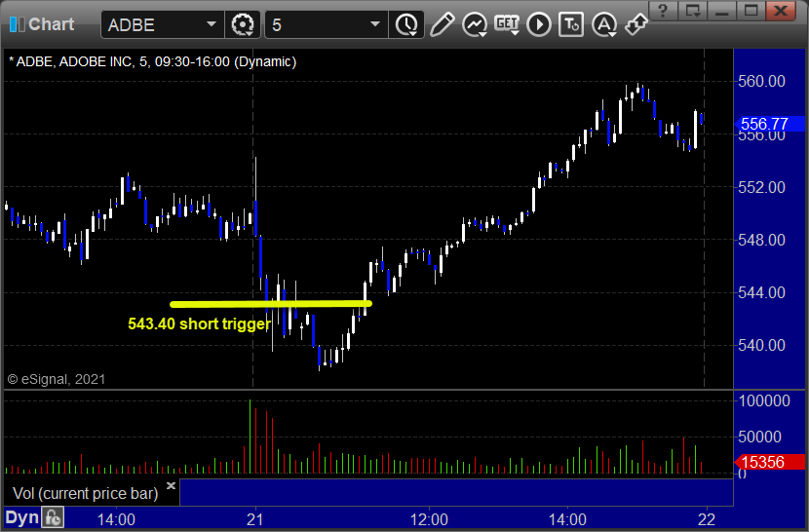Click the 12:00 time axis label

pos(429,519)
